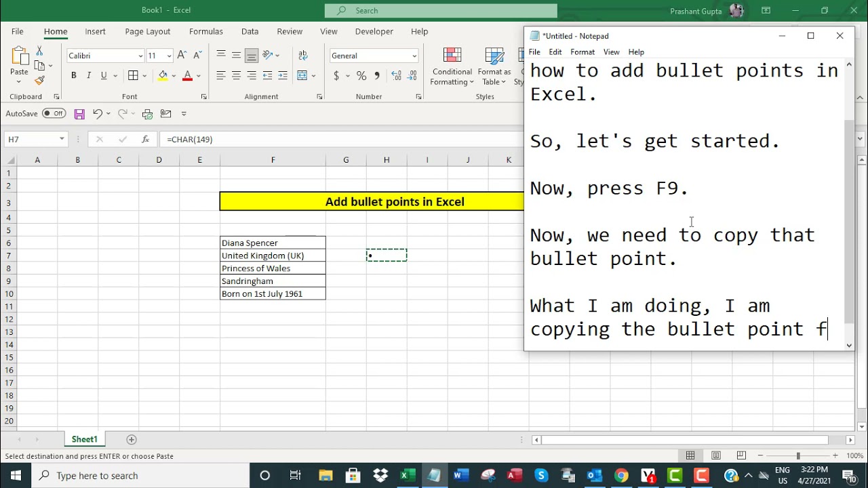Select the Sheet1 tab

(x=85, y=439)
